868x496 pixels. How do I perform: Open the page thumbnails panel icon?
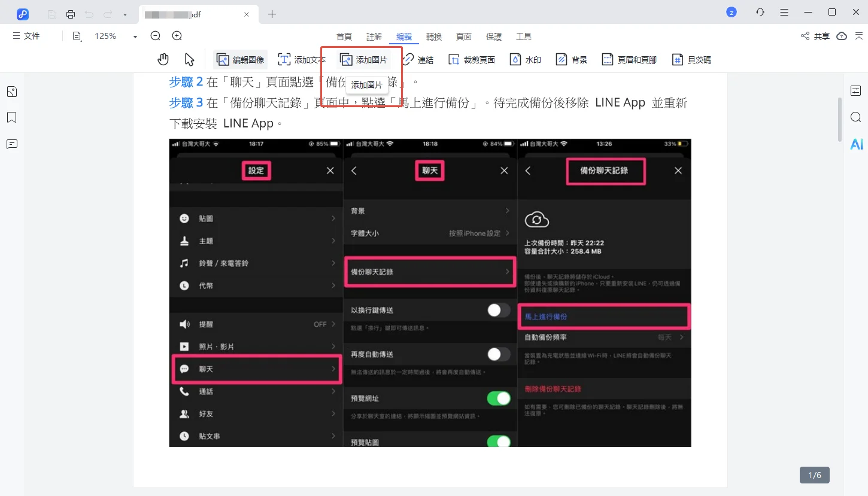point(12,92)
